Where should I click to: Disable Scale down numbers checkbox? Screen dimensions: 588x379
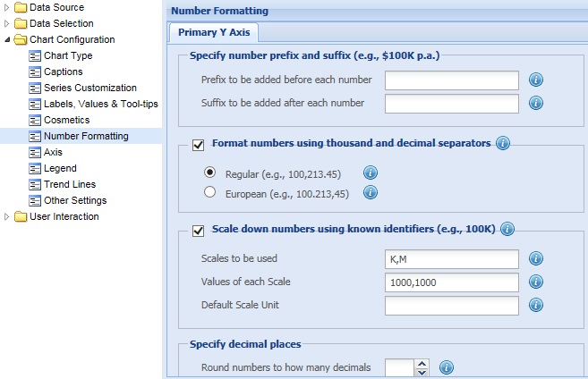(199, 231)
